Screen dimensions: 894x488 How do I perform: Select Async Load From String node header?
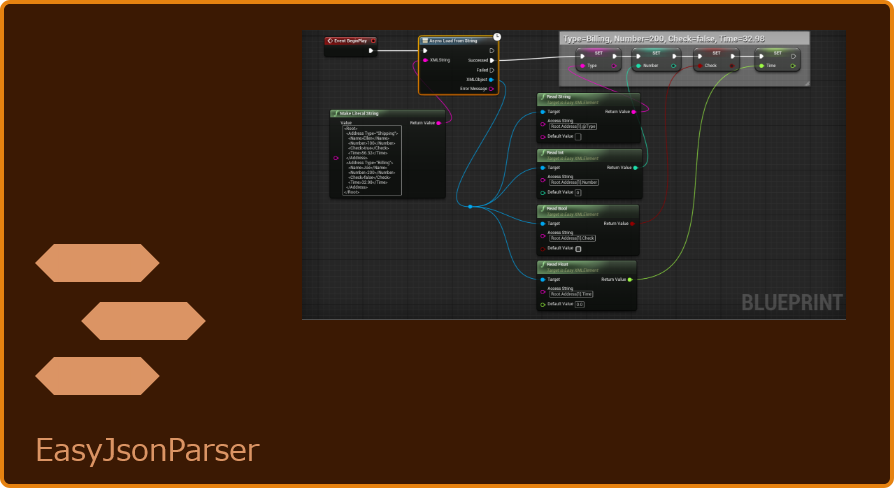[458, 41]
